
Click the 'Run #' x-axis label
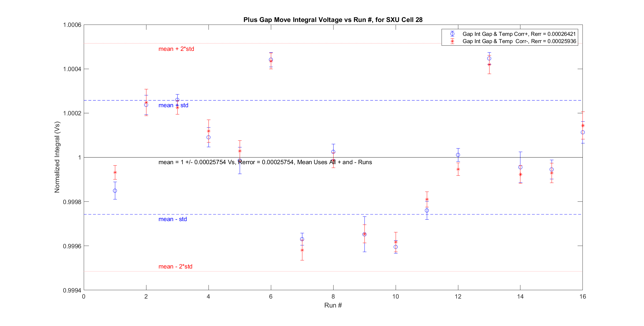[x=333, y=305]
